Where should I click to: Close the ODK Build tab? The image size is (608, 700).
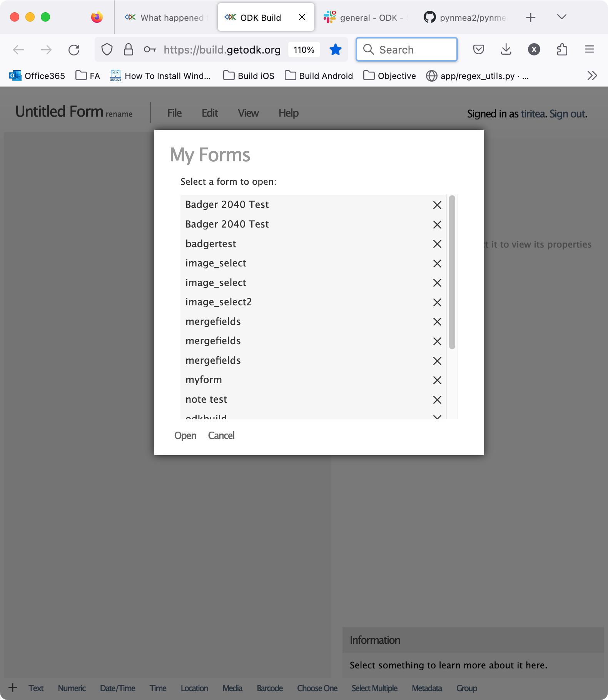point(302,17)
